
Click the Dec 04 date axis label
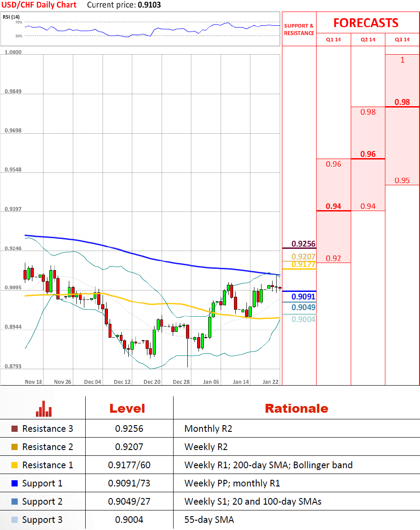pos(93,382)
